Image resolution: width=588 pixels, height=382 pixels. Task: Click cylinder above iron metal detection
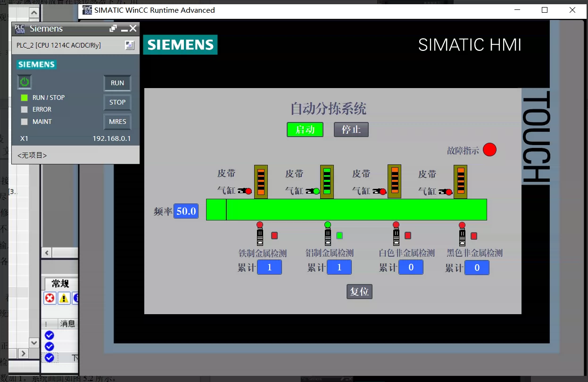tap(245, 191)
